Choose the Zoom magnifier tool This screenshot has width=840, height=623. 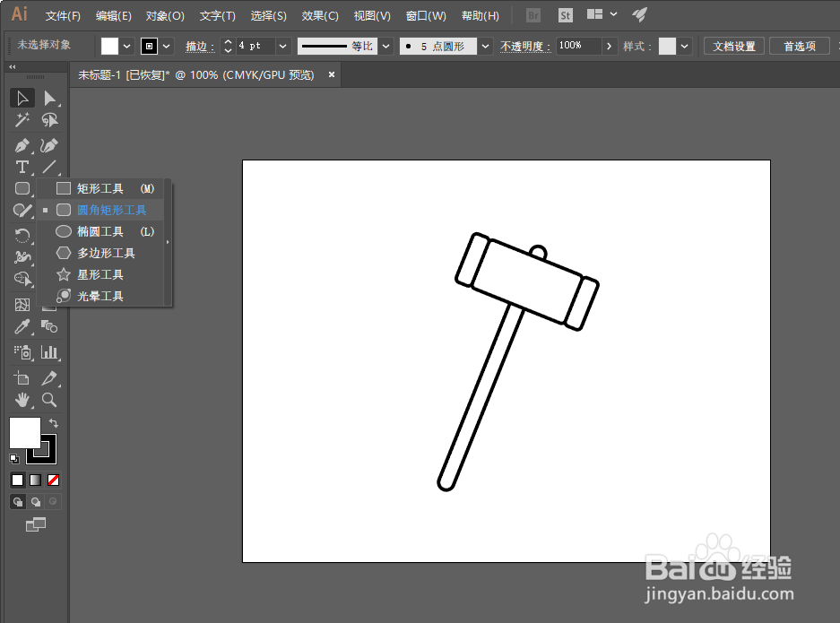click(x=50, y=400)
